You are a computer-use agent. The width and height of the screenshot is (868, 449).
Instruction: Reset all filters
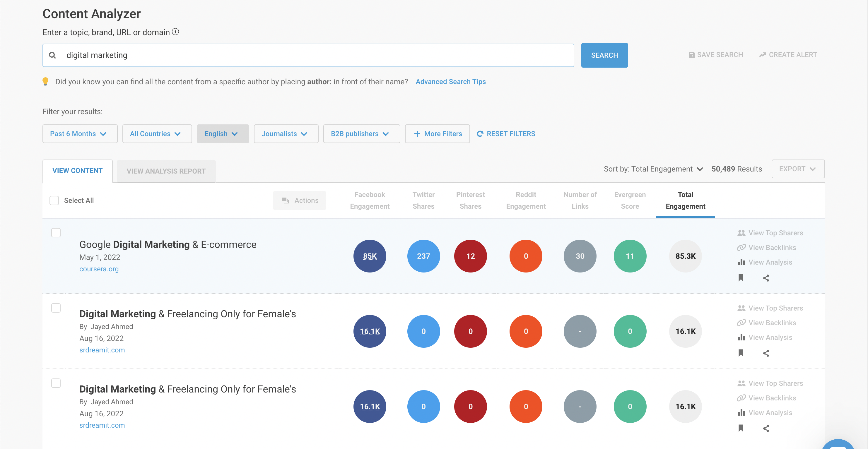[506, 134]
